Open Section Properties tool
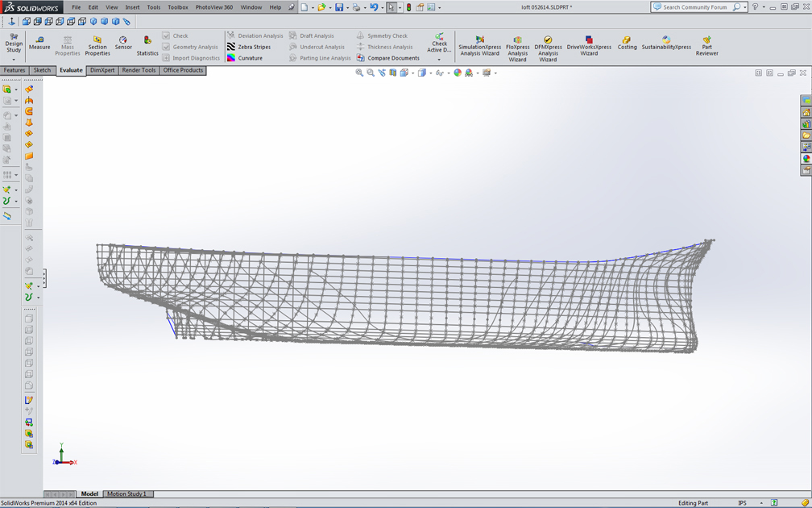This screenshot has height=508, width=812. pyautogui.click(x=97, y=46)
